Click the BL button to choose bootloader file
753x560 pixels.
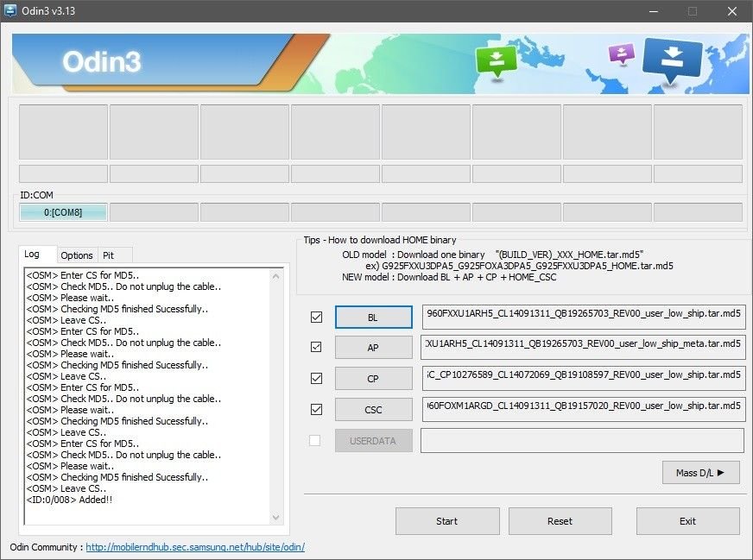pos(373,318)
